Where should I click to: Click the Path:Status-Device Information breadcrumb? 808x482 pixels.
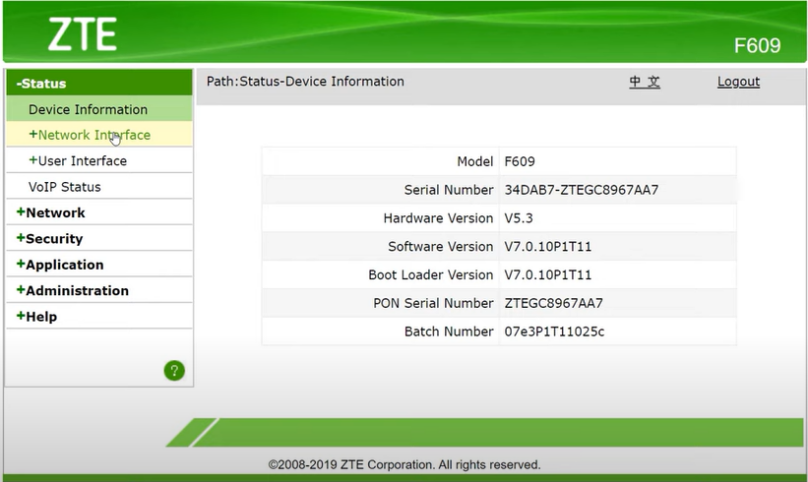305,81
